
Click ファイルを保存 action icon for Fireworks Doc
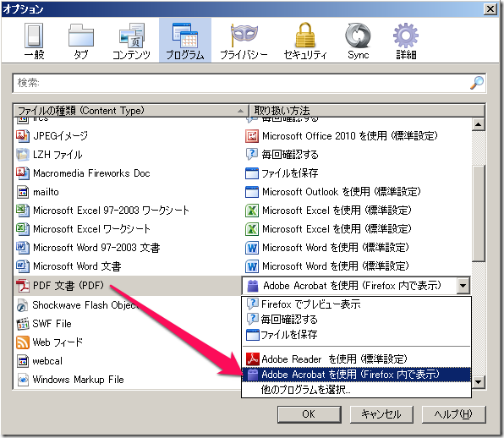[x=252, y=173]
